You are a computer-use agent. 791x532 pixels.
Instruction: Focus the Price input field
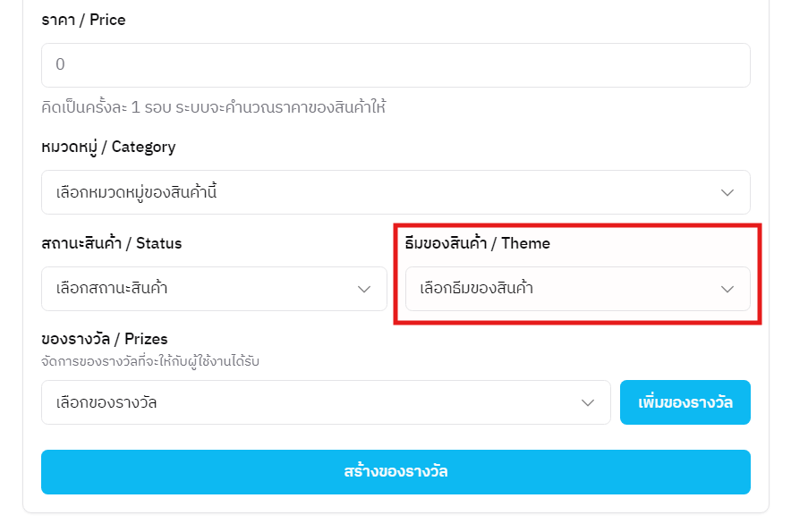(395, 65)
